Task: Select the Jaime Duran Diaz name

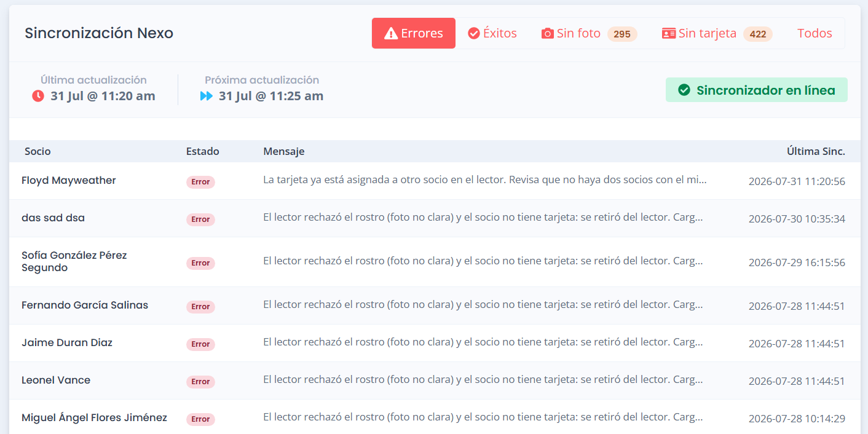Action: point(67,342)
